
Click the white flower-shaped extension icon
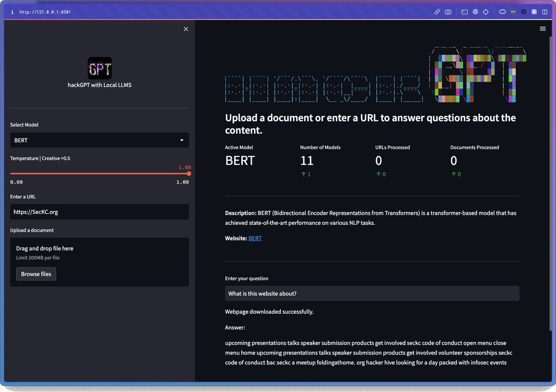coord(534,12)
